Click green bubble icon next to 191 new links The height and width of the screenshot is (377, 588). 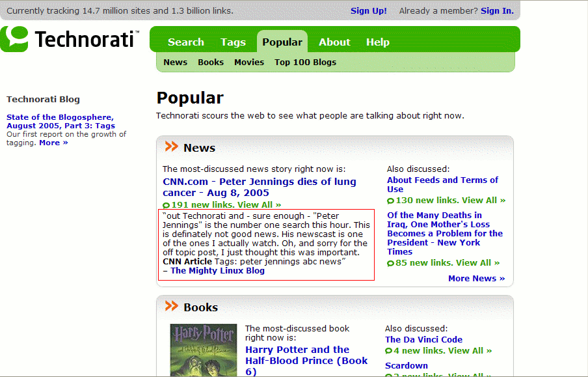pyautogui.click(x=166, y=205)
